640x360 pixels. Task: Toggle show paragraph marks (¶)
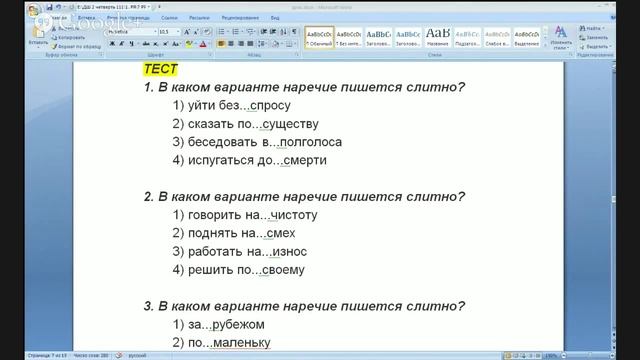(294, 32)
